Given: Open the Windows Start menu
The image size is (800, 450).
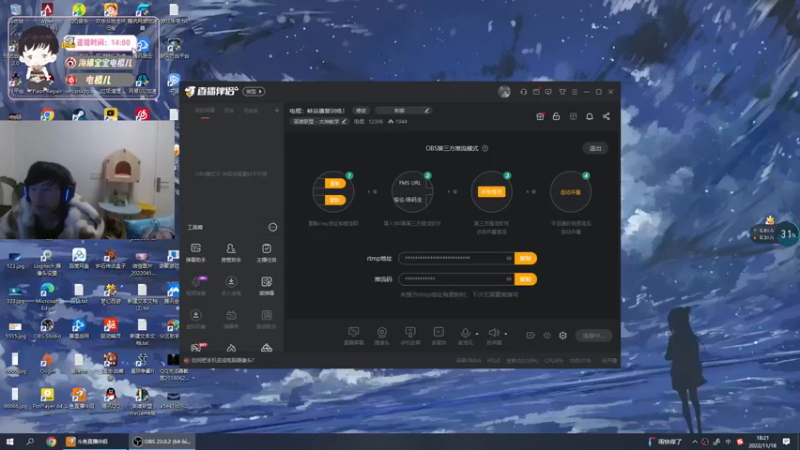Looking at the screenshot, I should tap(10, 441).
